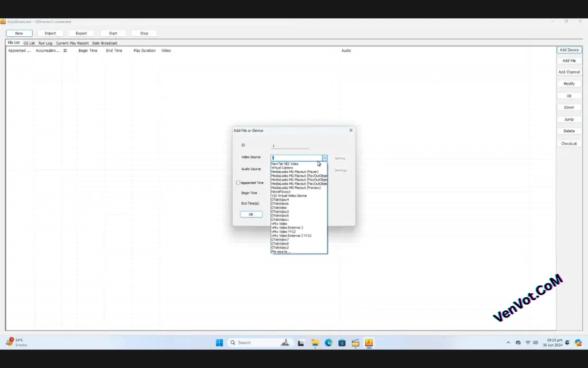588x368 pixels.
Task: Close the Add File or Device dialog
Action: click(351, 131)
